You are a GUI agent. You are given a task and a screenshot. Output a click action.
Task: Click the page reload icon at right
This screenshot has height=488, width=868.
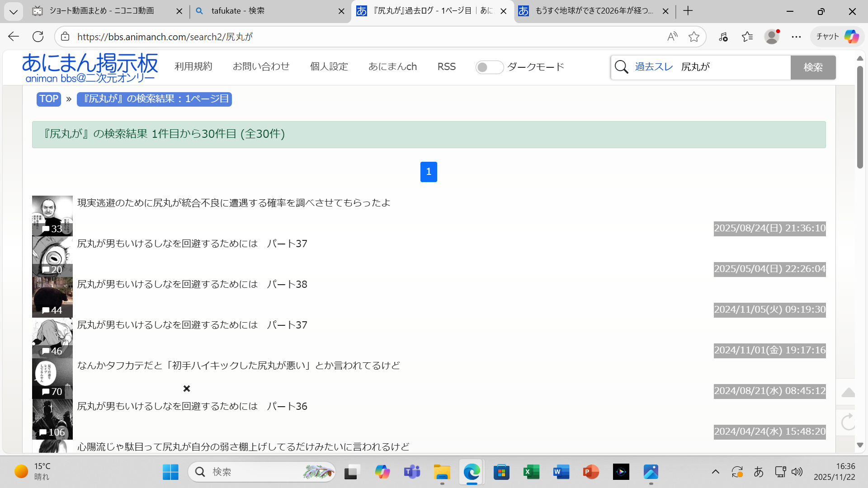click(x=848, y=422)
